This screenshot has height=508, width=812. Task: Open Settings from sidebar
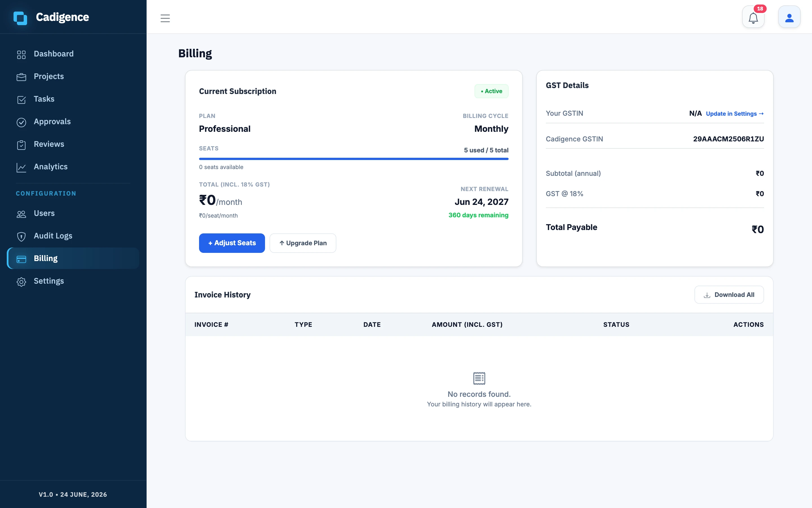[73, 281]
